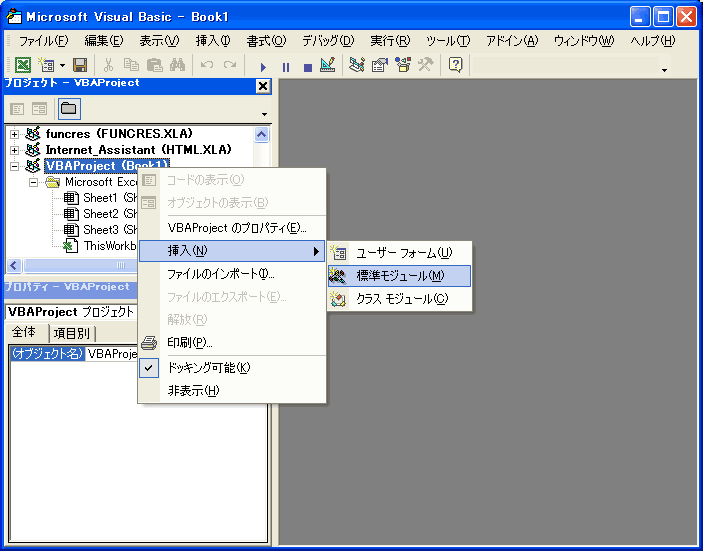Click the Paste clipboard icon
Viewport: 703px width, 551px height.
point(155,65)
